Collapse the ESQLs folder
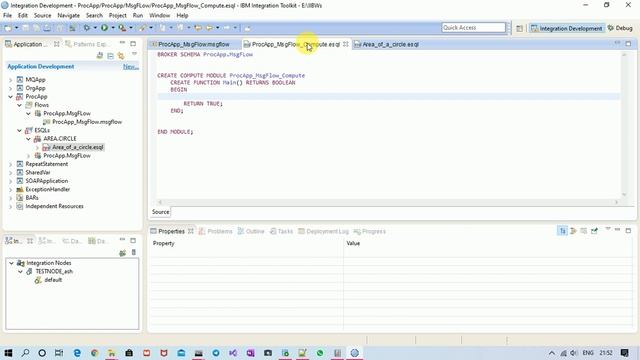 (19, 131)
